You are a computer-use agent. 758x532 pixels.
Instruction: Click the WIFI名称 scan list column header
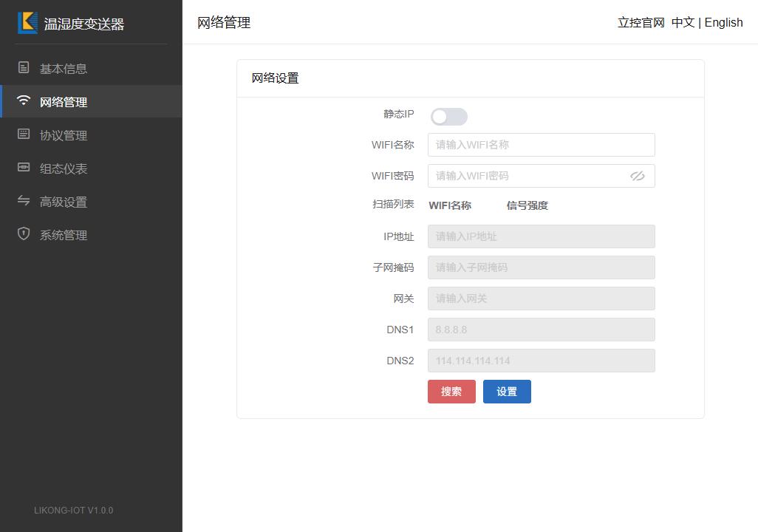point(450,205)
